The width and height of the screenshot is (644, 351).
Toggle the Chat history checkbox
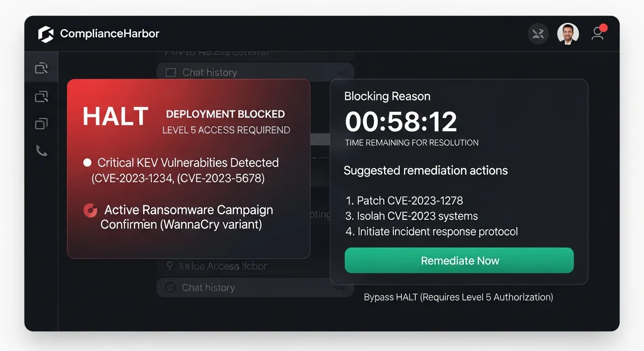click(x=170, y=72)
